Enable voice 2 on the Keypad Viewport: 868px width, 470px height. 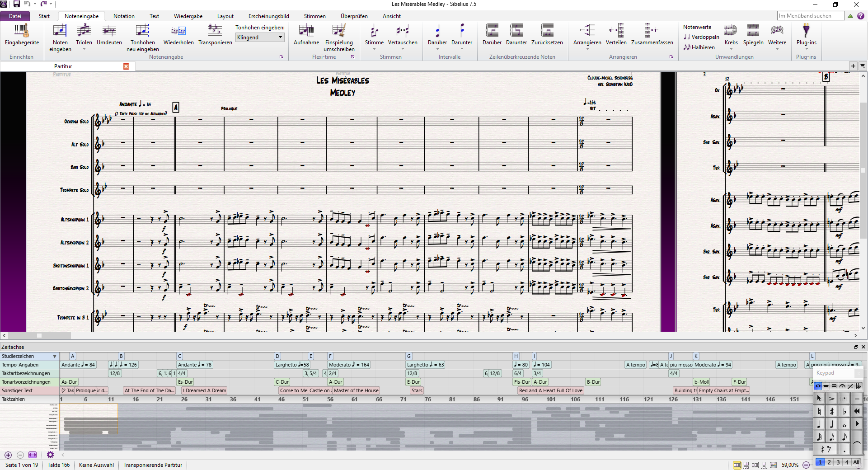click(x=829, y=462)
